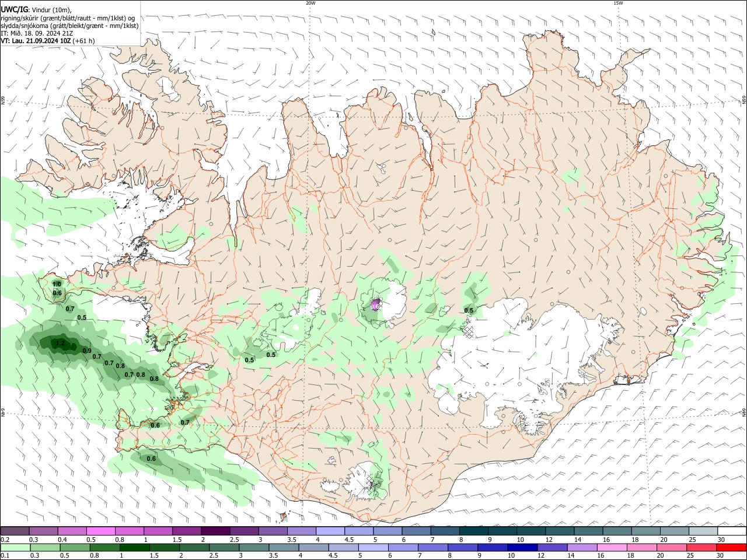Click the 0.9 precipitation value over Faxaflói
This screenshot has height=560, width=747.
87,351
